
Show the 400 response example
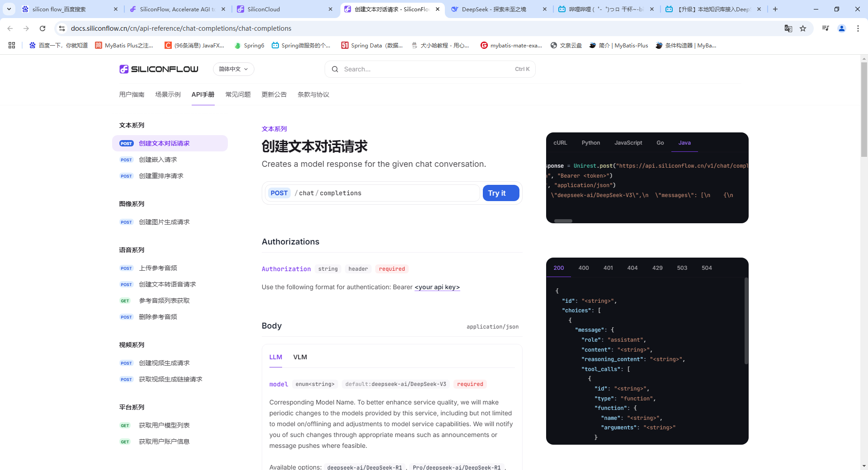[584, 268]
